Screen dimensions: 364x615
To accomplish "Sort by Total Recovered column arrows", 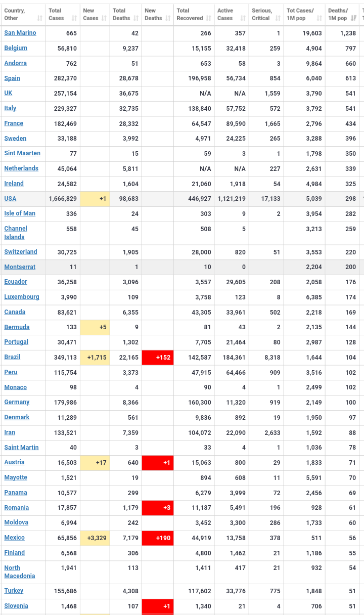I will tap(208, 18).
